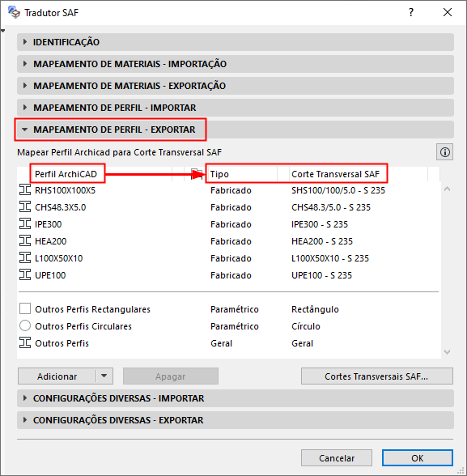This screenshot has width=467, height=476.
Task: Click the help question mark button
Action: click(411, 12)
